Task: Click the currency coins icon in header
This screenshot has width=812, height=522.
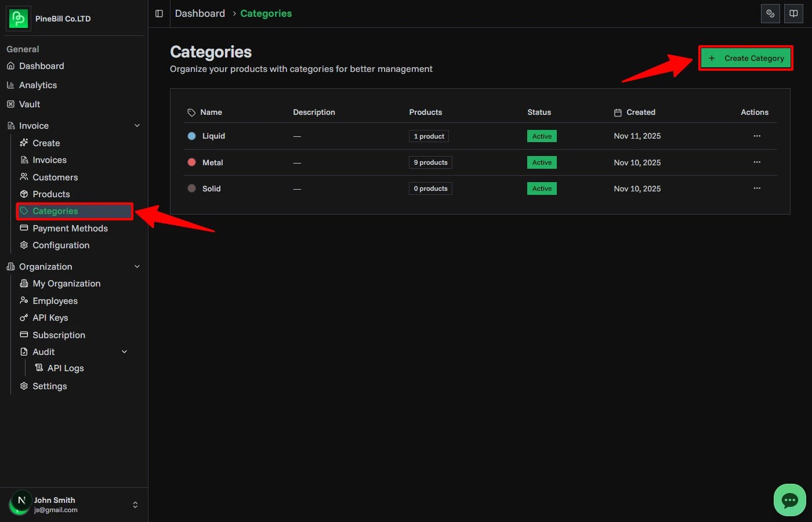Action: 770,13
